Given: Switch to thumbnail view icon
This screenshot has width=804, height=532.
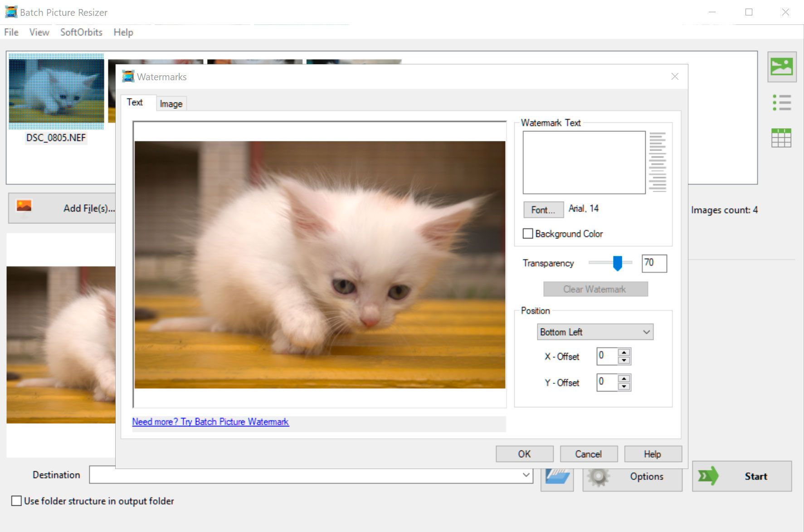Looking at the screenshot, I should [781, 67].
